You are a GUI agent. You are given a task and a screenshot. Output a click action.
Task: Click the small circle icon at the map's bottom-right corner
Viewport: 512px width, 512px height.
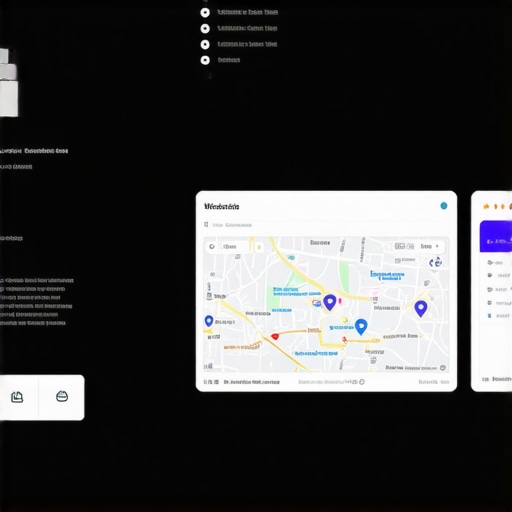tap(443, 368)
